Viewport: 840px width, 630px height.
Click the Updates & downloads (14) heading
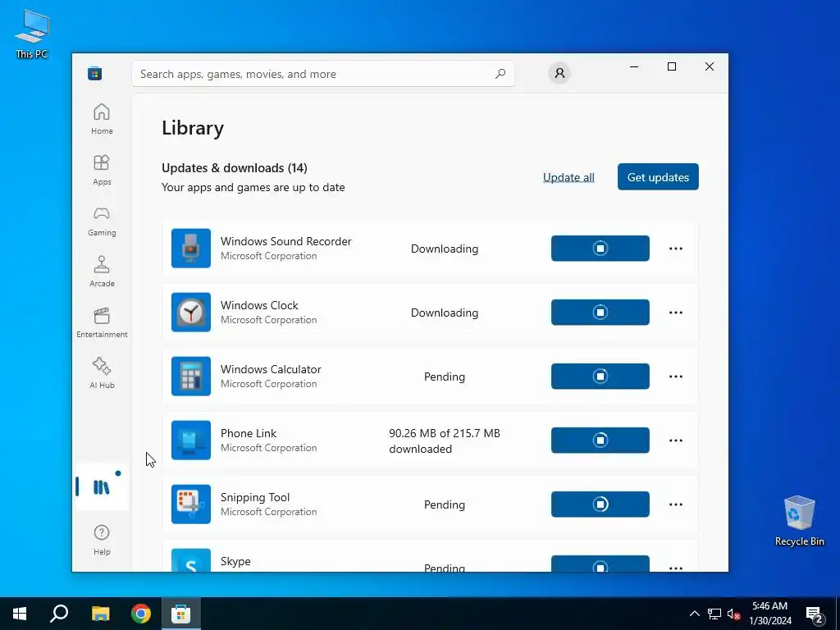point(235,167)
